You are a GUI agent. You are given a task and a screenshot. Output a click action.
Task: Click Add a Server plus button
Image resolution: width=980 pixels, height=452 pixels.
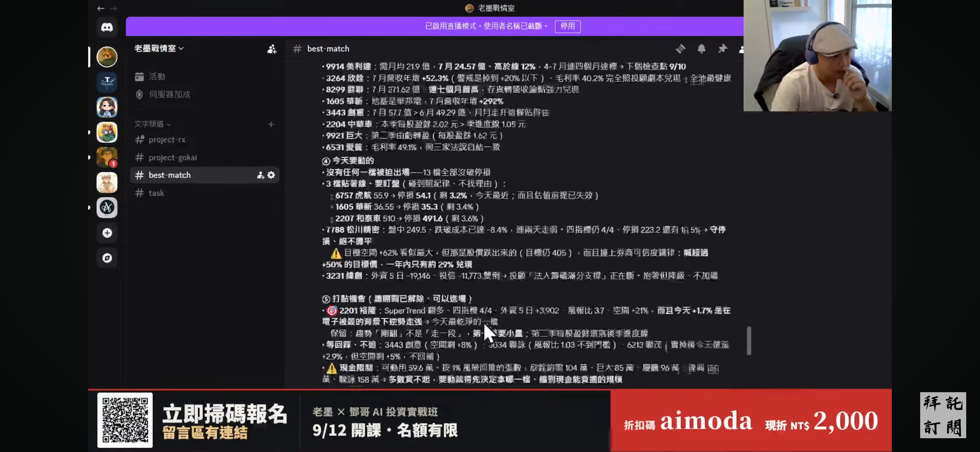coord(107,233)
